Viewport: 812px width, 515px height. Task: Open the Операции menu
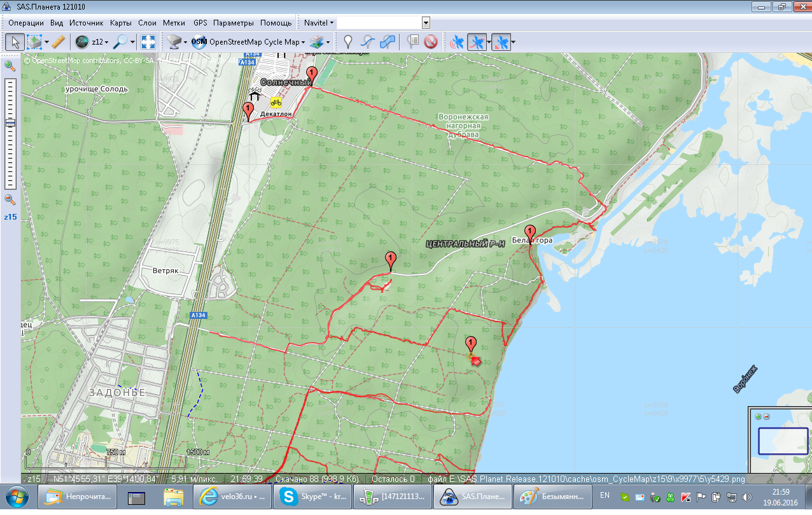pos(26,22)
